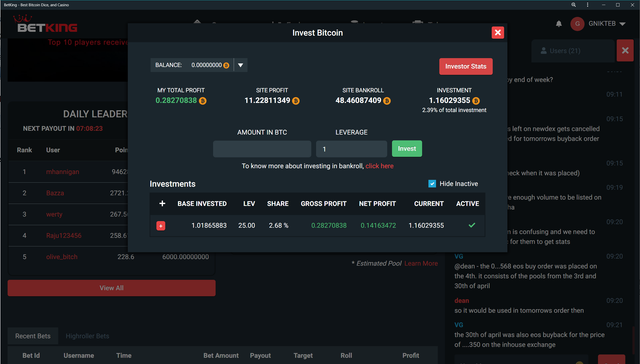
Task: Click the bitcoin icon next to Site Profit
Action: point(296,101)
